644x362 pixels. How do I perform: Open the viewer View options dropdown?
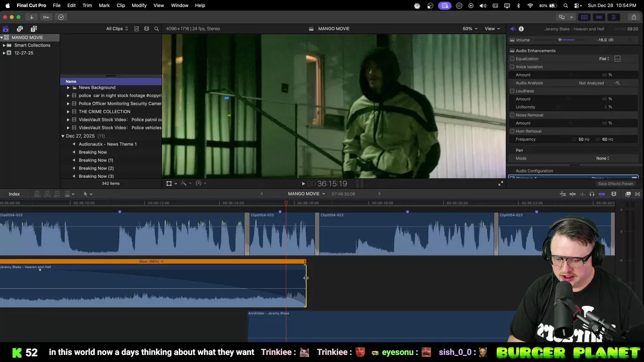tap(492, 29)
